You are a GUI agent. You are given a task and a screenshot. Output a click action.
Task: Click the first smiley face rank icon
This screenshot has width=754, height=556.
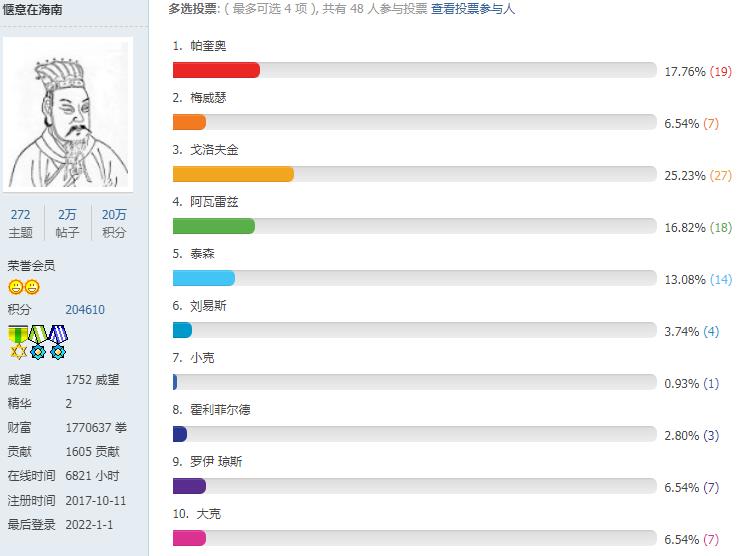click(16, 287)
